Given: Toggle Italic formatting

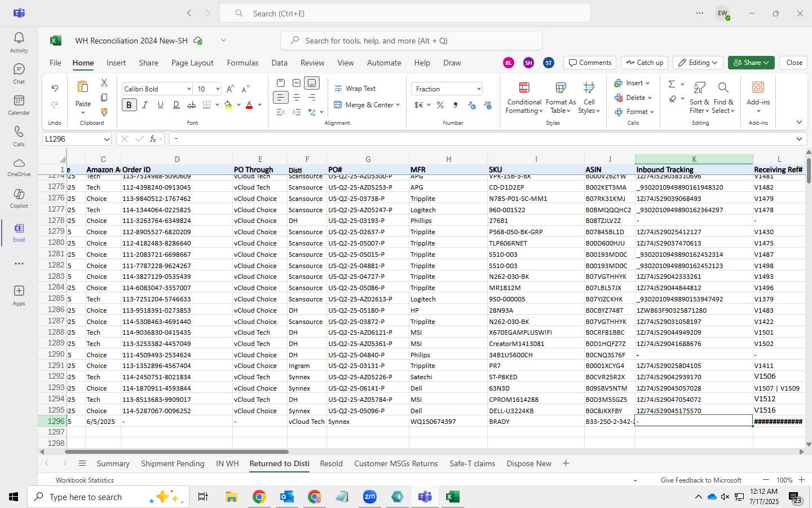Looking at the screenshot, I should [x=145, y=105].
